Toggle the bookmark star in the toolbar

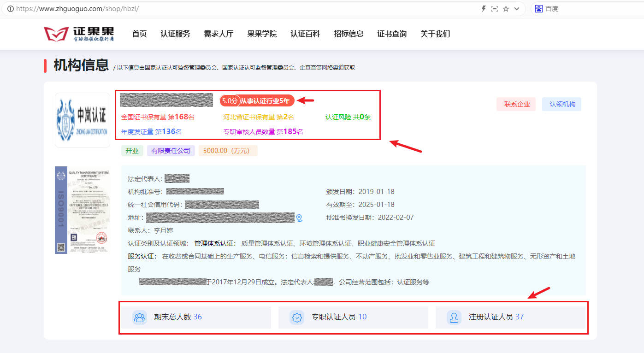tap(506, 8)
